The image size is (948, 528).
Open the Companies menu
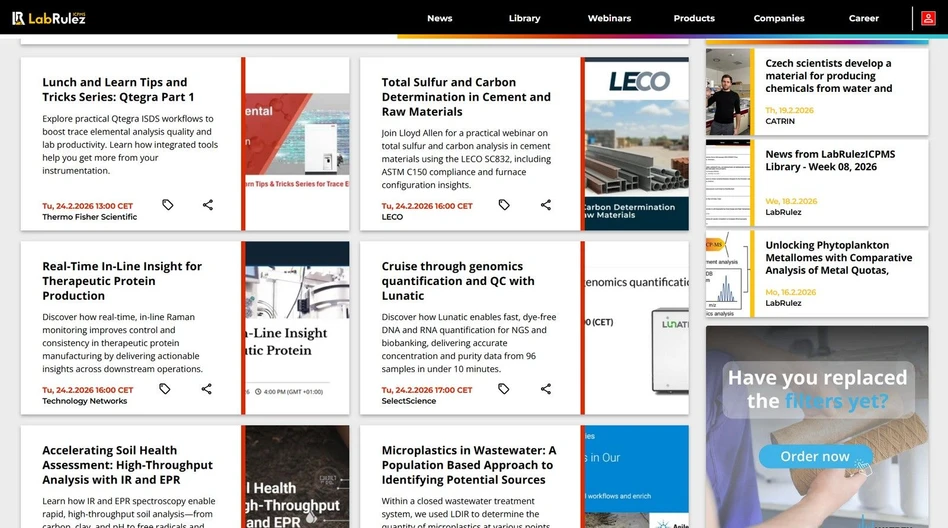779,18
